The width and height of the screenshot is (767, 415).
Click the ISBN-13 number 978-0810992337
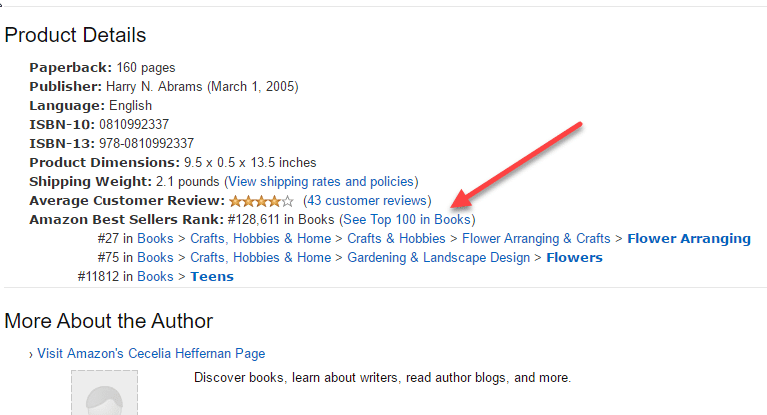(146, 143)
